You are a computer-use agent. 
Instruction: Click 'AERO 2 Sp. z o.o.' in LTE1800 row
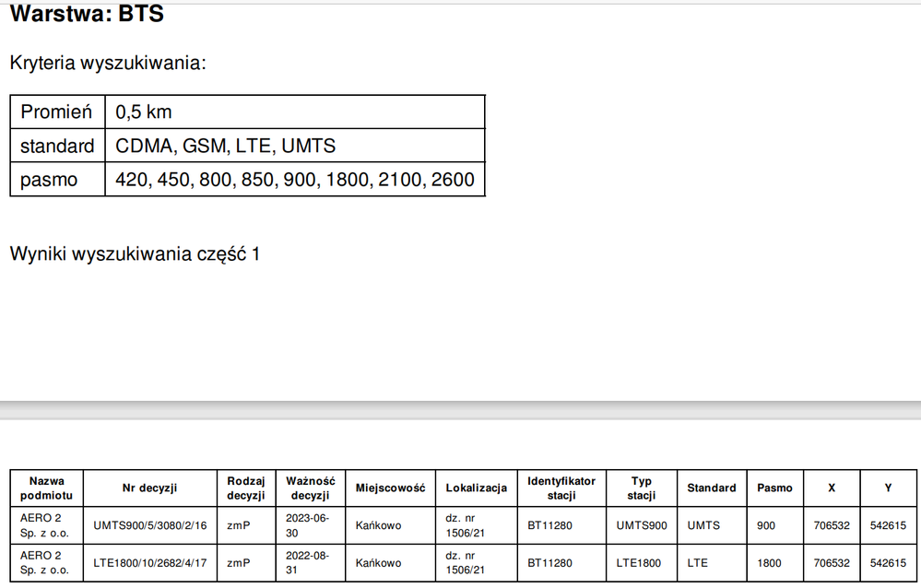pos(44,563)
